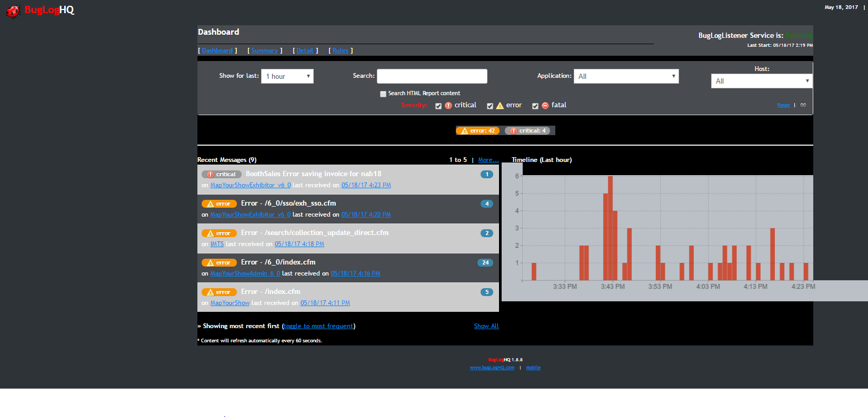Click the '3:43 PM' timeline axis label
The width and height of the screenshot is (868, 417).
point(613,287)
